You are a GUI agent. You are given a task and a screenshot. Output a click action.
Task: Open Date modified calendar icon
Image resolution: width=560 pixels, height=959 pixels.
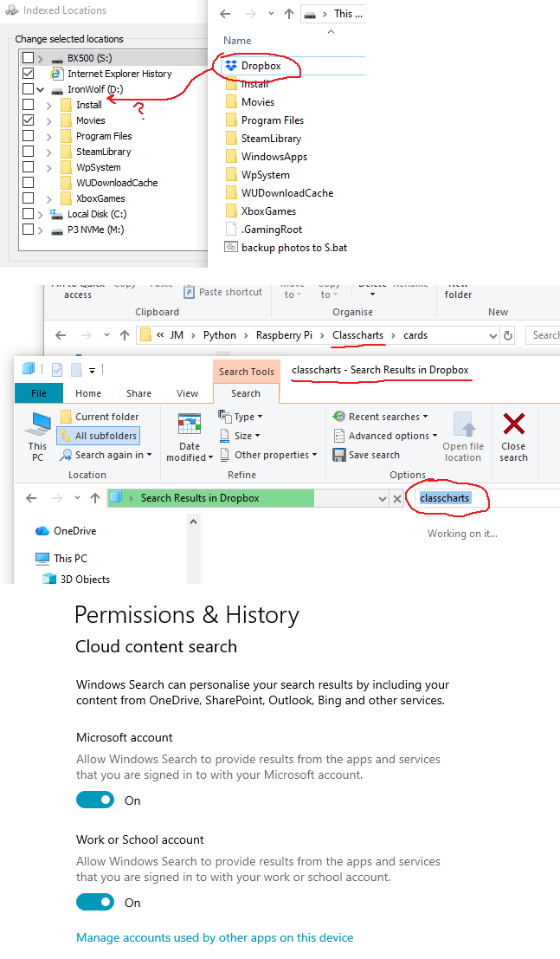[x=190, y=424]
